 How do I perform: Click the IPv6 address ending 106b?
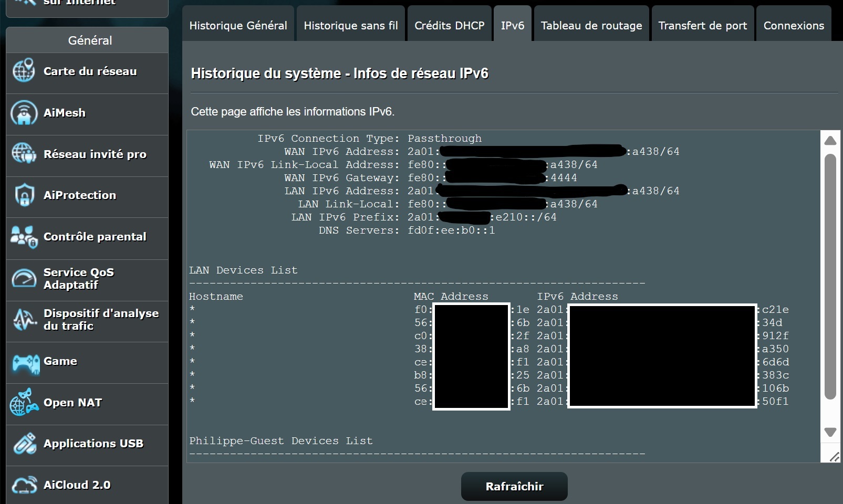[663, 388]
